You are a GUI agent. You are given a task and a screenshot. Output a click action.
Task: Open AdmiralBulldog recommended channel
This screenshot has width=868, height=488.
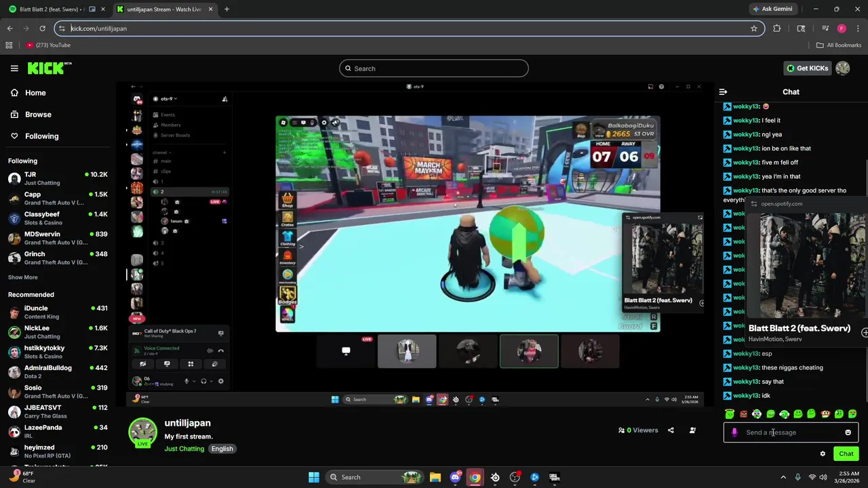58,371
